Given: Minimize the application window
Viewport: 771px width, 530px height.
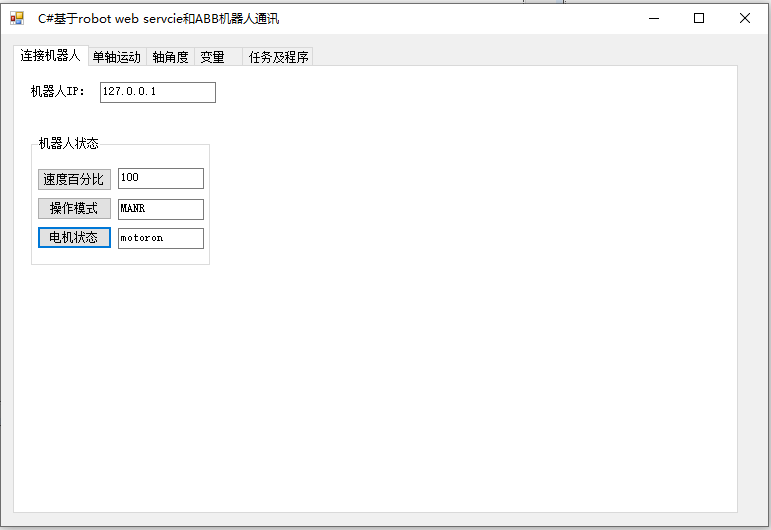Looking at the screenshot, I should (x=654, y=19).
